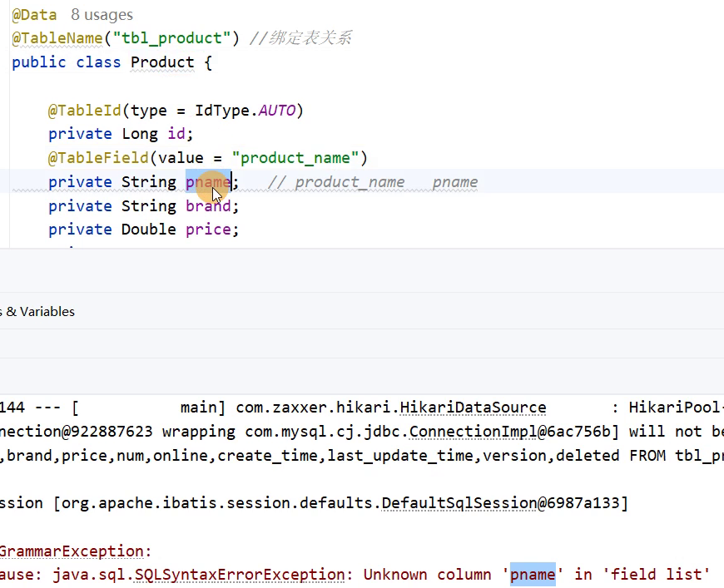Screen dimensions: 724x588
Task: Click GrammarException text in console
Action: (72, 551)
